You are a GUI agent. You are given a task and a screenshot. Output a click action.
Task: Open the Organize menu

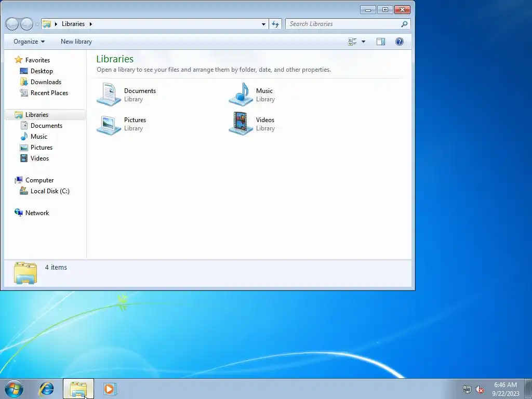29,42
